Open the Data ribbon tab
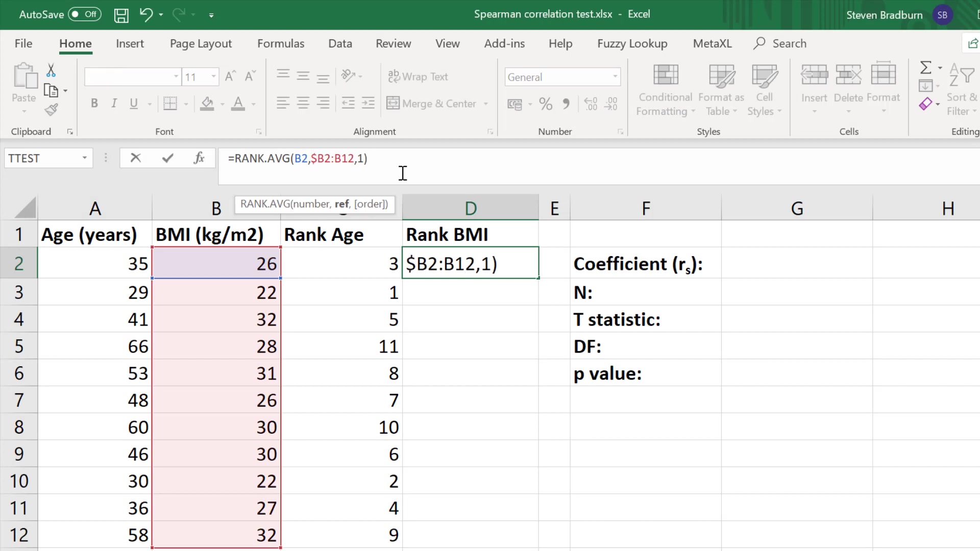 340,43
